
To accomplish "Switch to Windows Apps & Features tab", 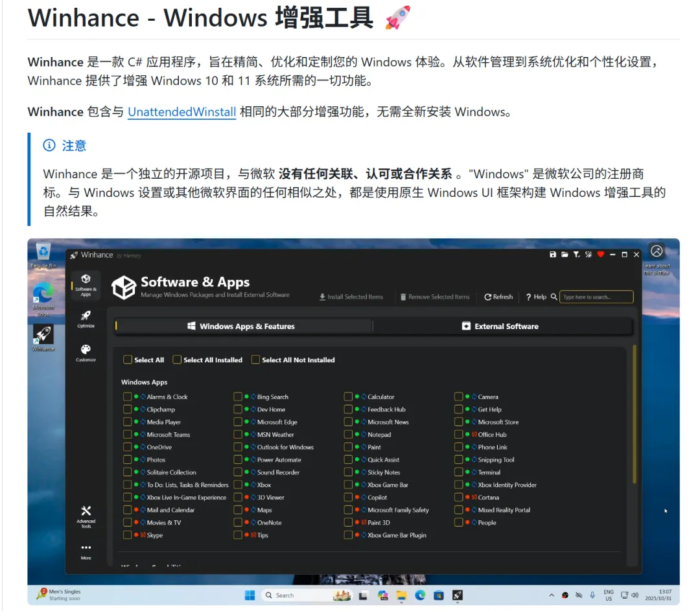I will coord(243,327).
